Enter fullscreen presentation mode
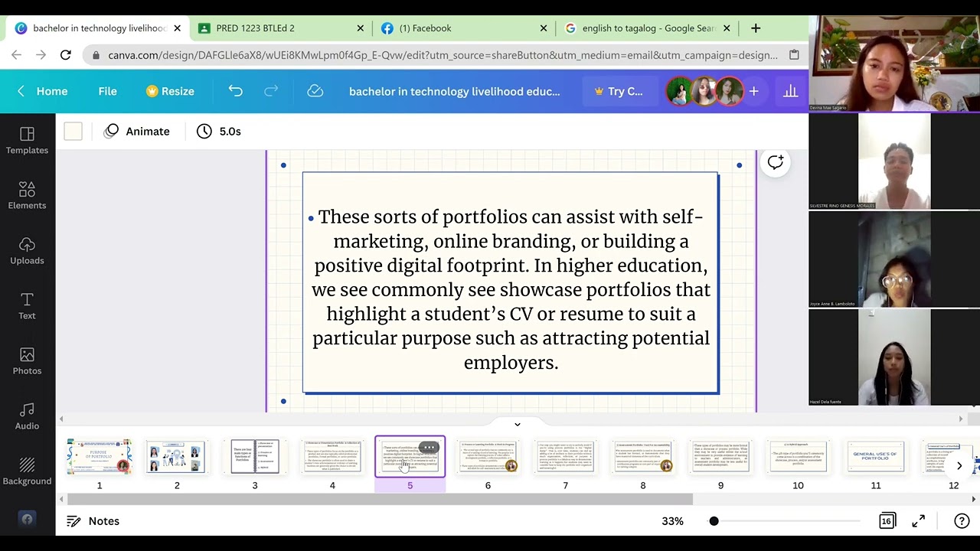This screenshot has height=551, width=980. [x=919, y=521]
